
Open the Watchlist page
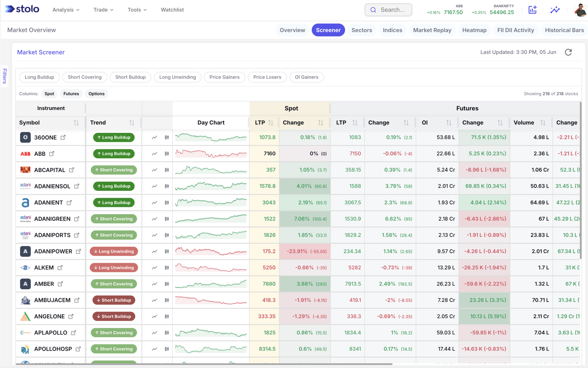(172, 10)
